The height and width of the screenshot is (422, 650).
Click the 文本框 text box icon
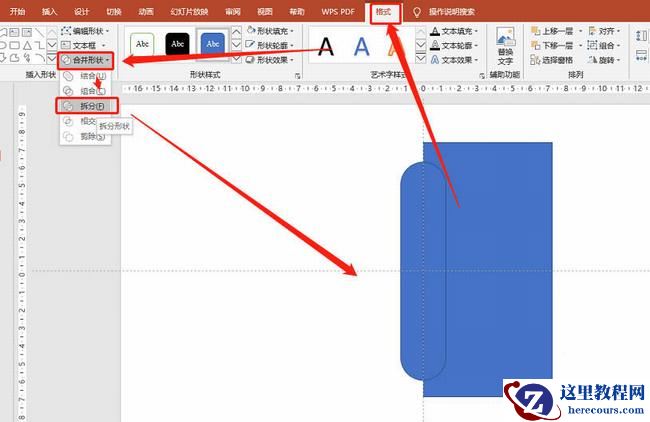(66, 45)
